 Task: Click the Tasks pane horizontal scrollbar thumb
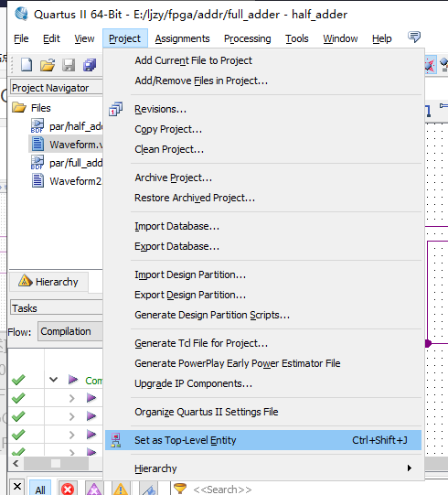point(56,463)
